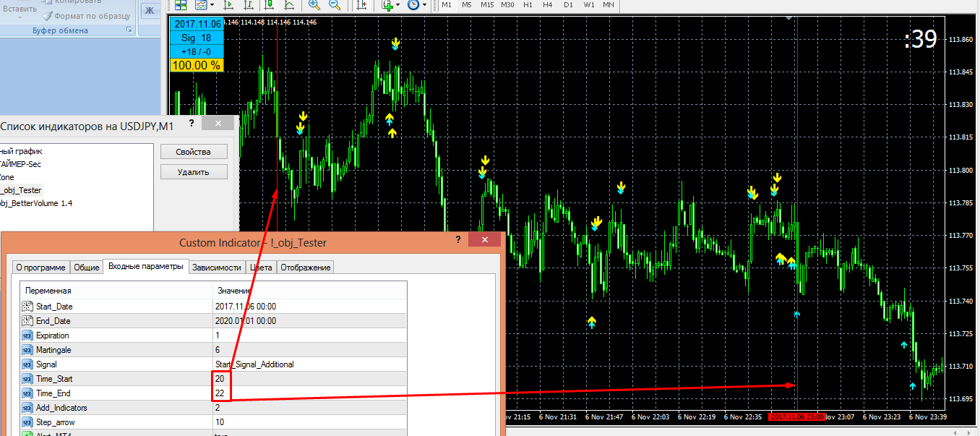980x436 pixels.
Task: Switch chart to the MN timeframe
Action: point(609,4)
